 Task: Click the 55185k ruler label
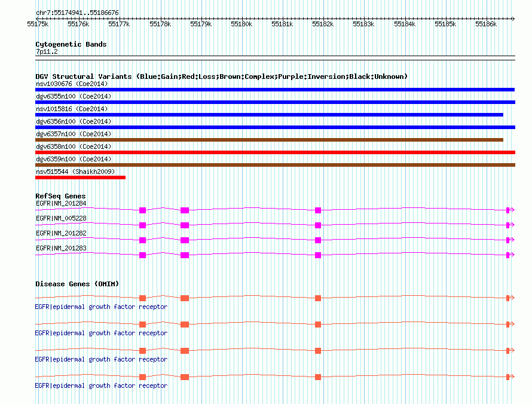[x=445, y=25]
